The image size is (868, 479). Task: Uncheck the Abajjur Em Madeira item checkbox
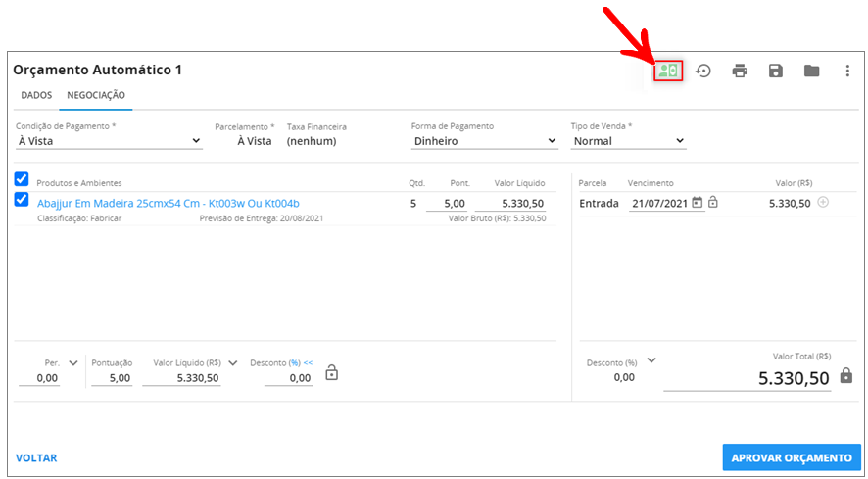pos(22,200)
